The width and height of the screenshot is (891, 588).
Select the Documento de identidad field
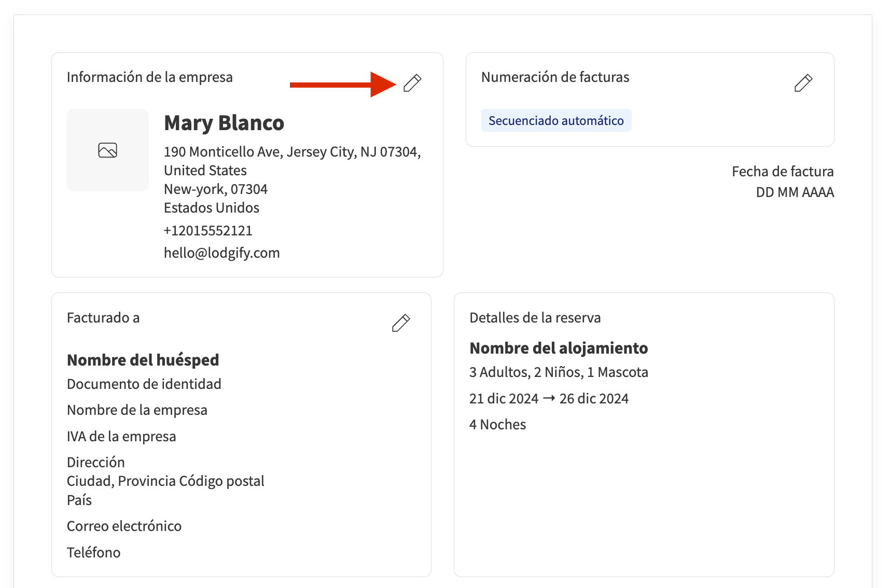(144, 384)
